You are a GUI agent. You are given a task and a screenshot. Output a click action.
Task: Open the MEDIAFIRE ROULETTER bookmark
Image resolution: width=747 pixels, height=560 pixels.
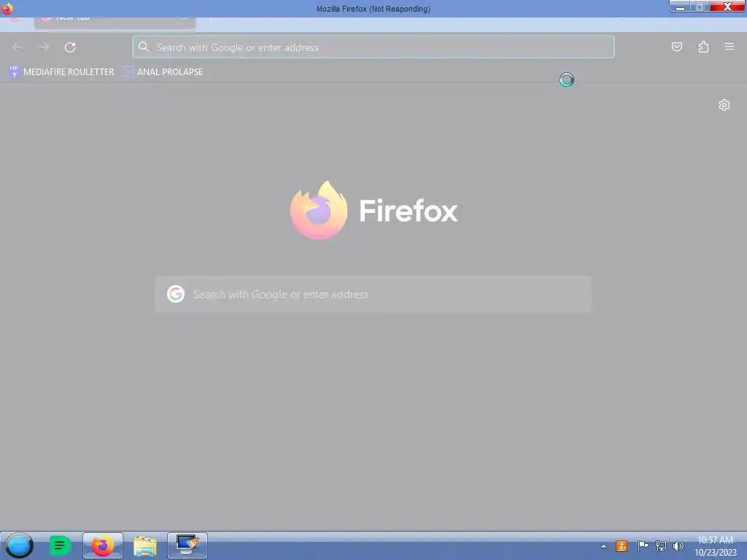[62, 72]
